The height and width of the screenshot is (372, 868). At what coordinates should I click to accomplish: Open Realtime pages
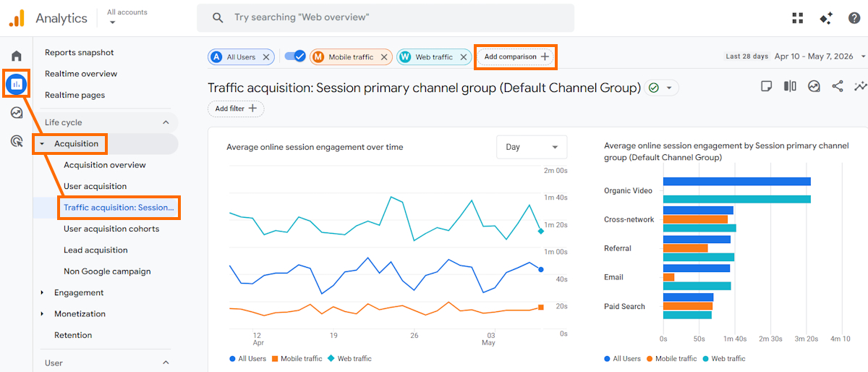point(75,96)
